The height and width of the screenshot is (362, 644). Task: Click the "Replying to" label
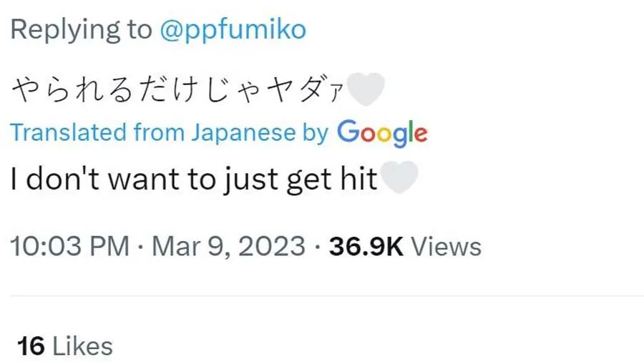coord(81,29)
